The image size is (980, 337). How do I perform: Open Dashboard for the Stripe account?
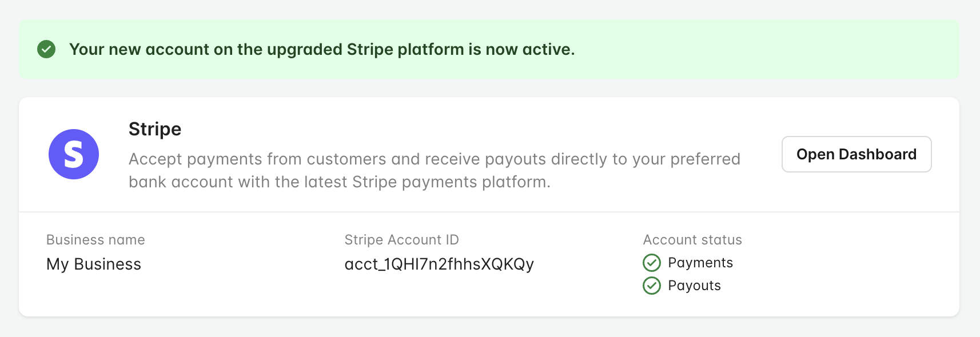pyautogui.click(x=856, y=154)
